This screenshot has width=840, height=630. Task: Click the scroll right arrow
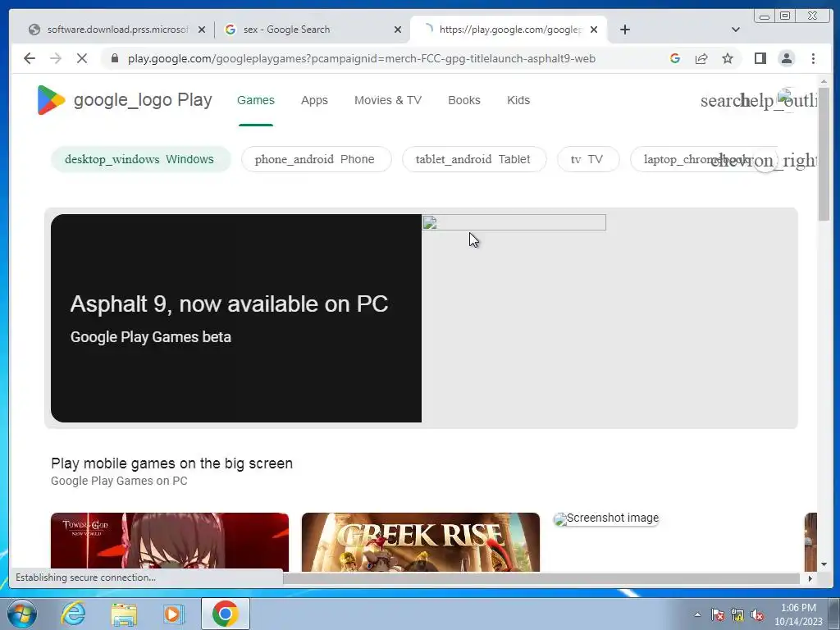pyautogui.click(x=810, y=578)
